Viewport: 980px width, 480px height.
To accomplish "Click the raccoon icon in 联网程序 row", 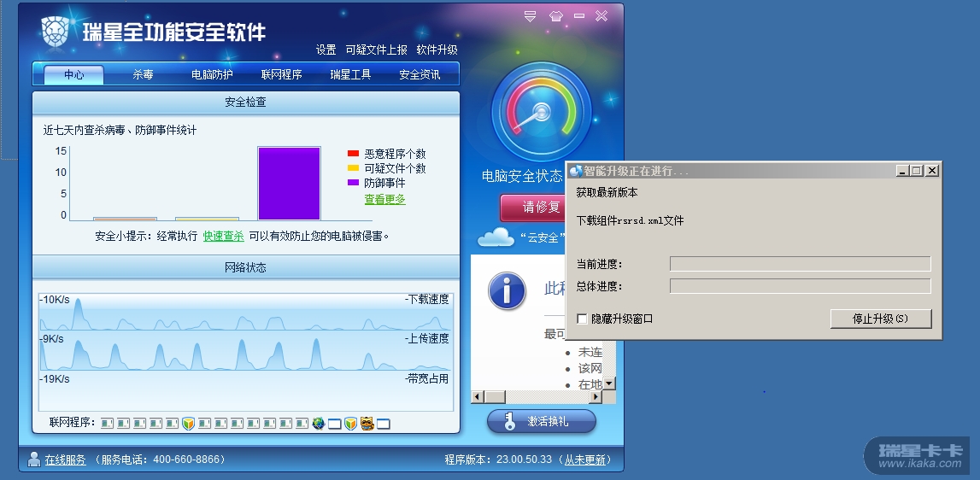I will (x=367, y=423).
